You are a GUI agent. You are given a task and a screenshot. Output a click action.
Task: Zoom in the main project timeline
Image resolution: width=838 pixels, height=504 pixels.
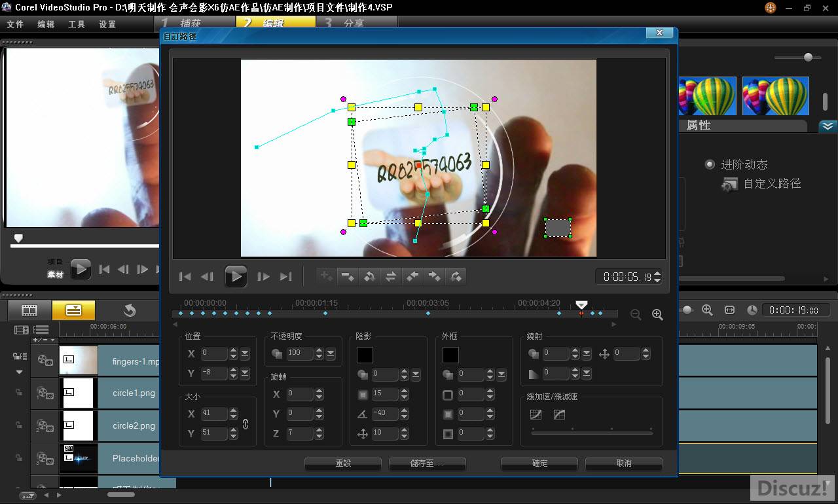click(707, 310)
